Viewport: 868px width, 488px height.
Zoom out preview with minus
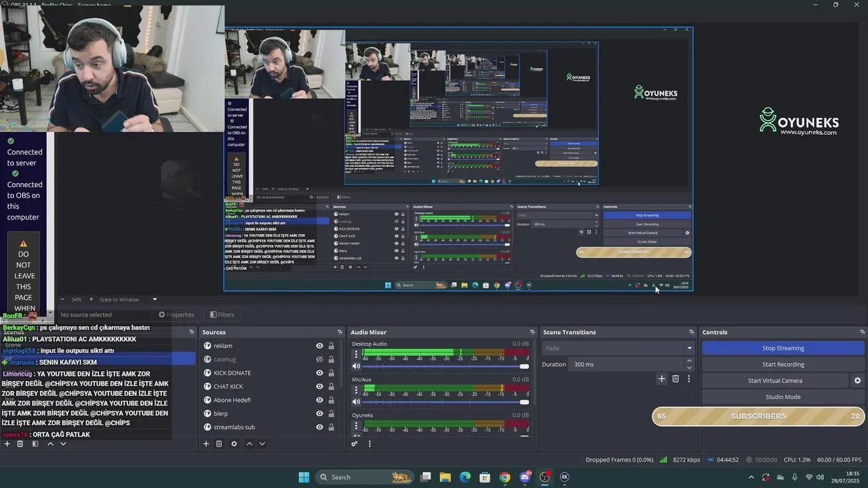tap(62, 300)
